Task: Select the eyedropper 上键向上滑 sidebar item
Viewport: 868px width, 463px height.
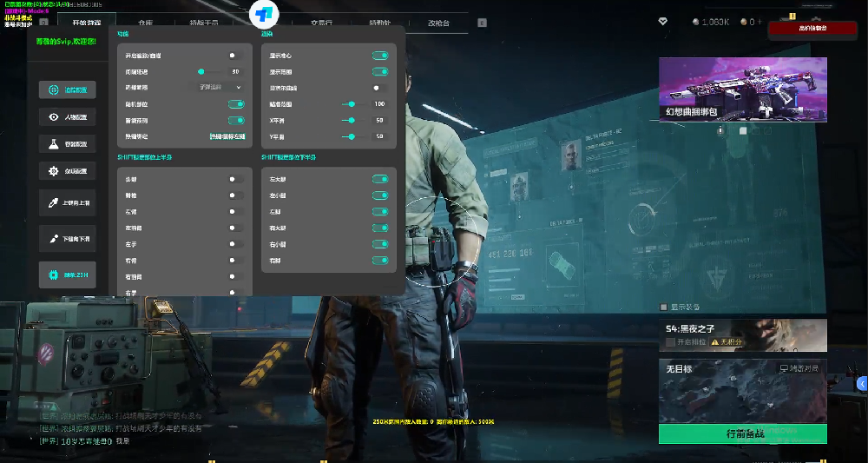Action: click(x=67, y=202)
